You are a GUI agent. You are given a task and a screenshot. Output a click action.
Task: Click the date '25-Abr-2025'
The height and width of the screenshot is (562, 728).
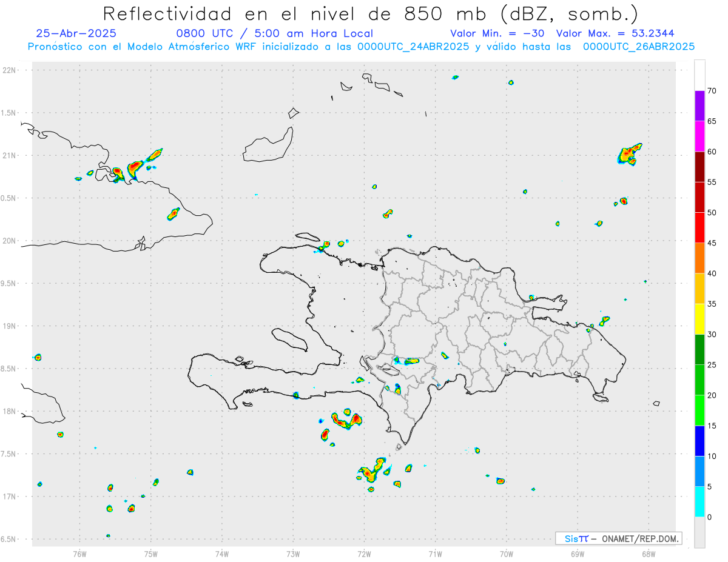pos(76,33)
